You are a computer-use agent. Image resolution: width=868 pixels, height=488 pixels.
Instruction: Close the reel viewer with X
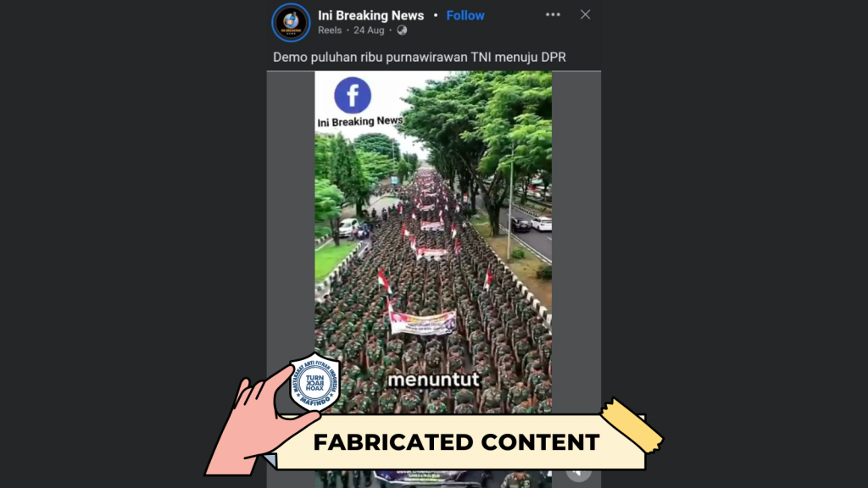coord(585,15)
